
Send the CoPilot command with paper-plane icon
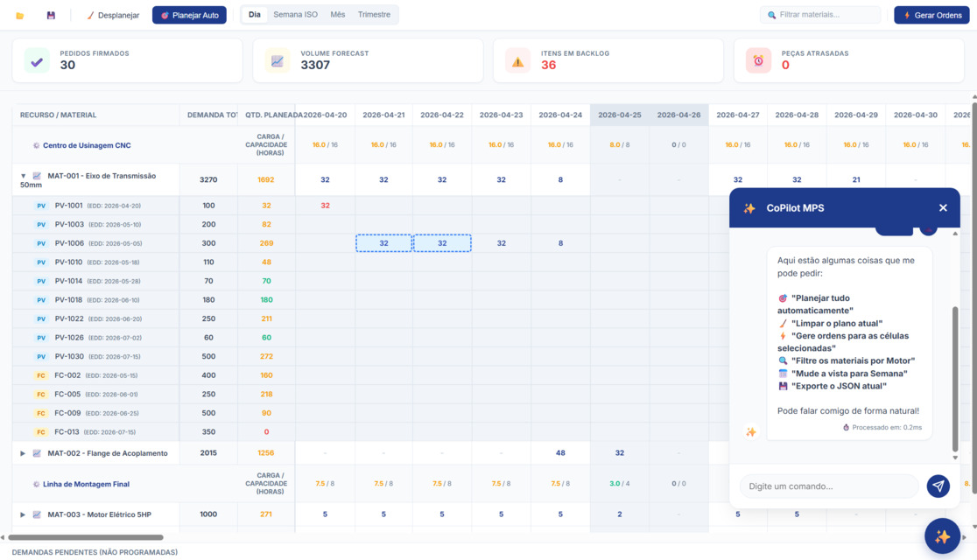[x=938, y=486]
